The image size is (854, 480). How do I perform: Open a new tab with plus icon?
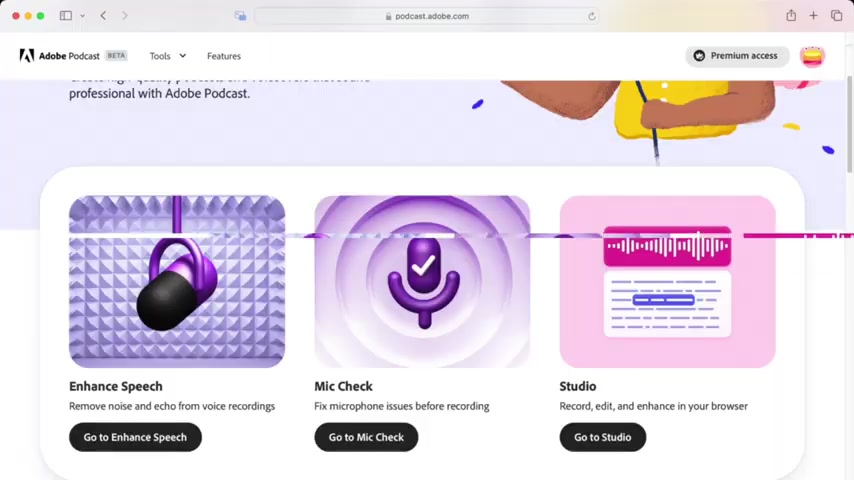(813, 16)
